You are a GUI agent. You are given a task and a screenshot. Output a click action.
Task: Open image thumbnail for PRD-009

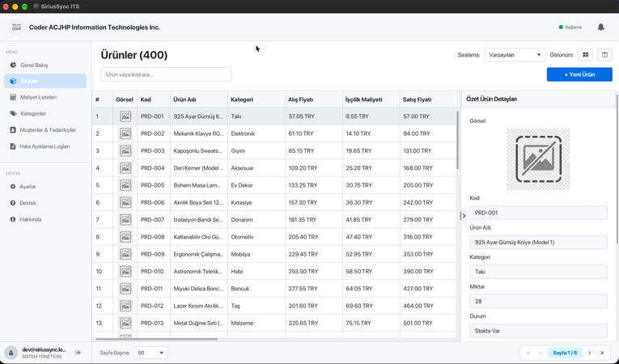click(x=125, y=254)
